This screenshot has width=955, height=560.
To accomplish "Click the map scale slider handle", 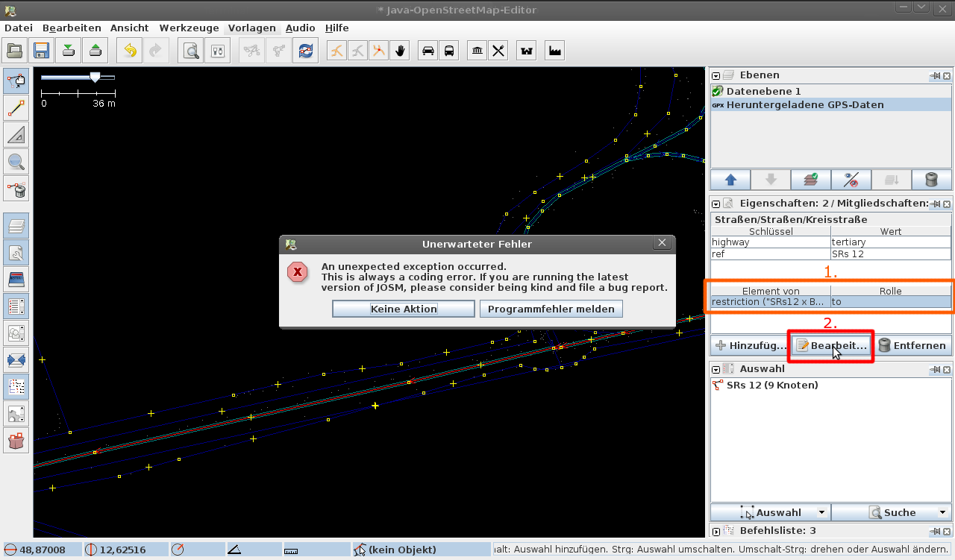I will tap(95, 77).
